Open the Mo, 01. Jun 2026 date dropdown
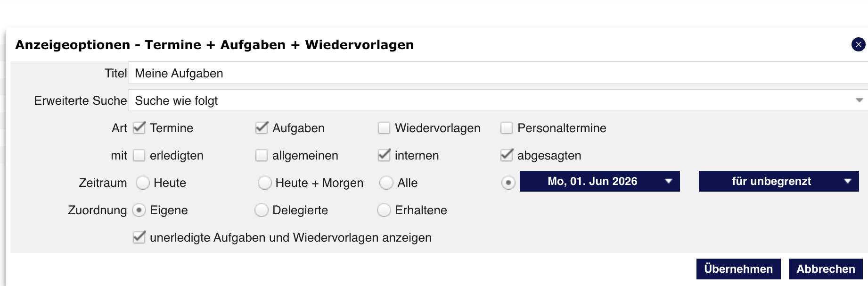The image size is (868, 286). (x=599, y=181)
